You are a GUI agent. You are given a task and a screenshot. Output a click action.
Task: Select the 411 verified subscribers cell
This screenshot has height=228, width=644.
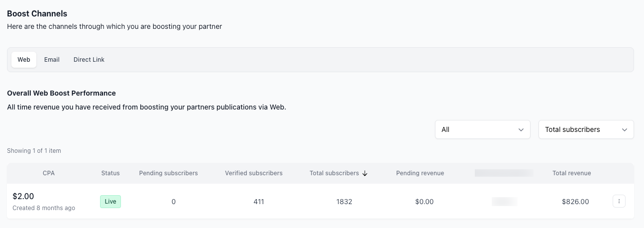tap(258, 202)
